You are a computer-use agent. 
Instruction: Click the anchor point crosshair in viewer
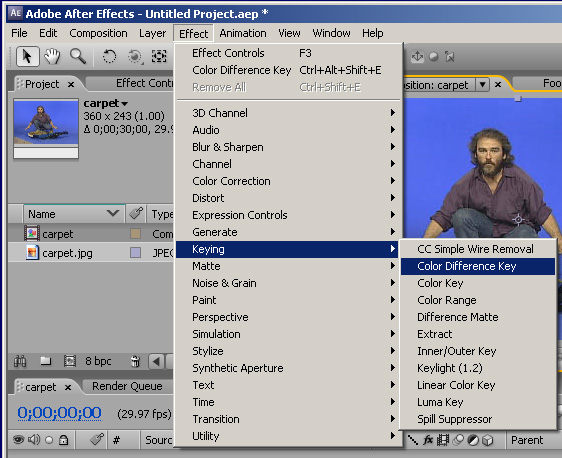(x=518, y=219)
